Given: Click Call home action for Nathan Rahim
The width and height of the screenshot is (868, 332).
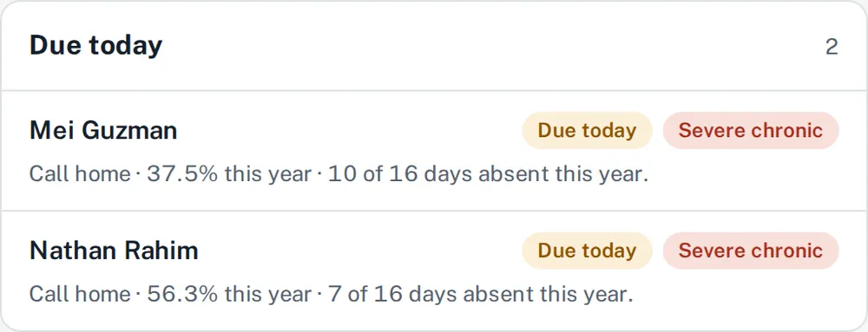Looking at the screenshot, I should point(80,295).
